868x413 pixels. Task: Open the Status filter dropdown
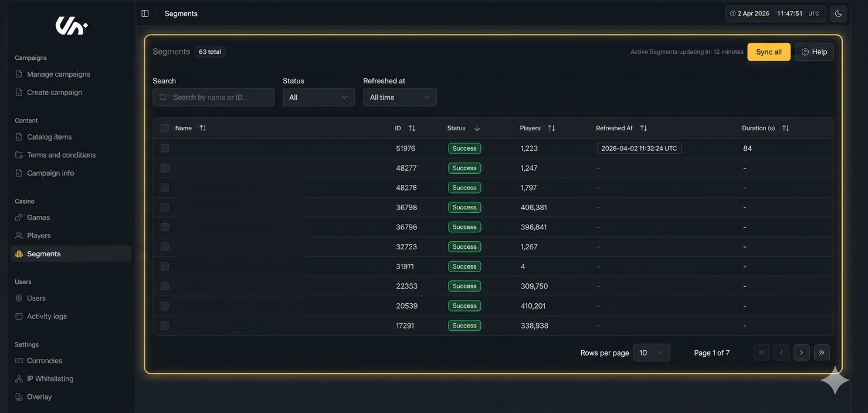point(318,97)
